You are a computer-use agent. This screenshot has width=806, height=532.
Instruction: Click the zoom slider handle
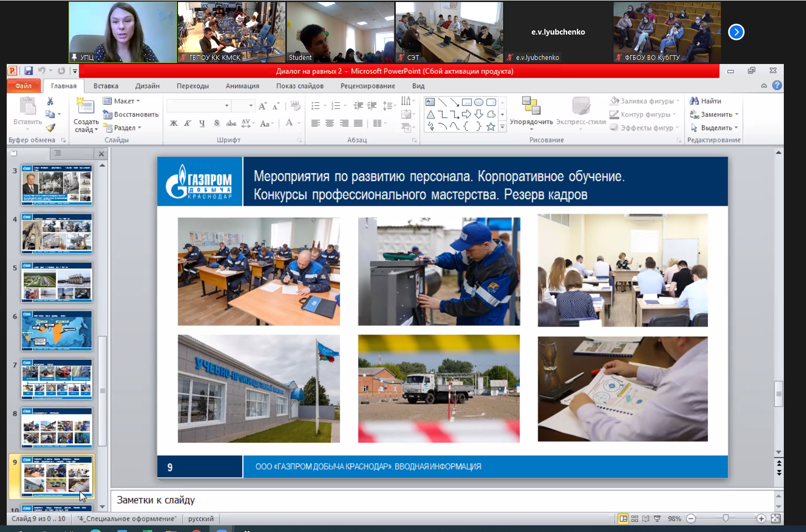[x=726, y=518]
